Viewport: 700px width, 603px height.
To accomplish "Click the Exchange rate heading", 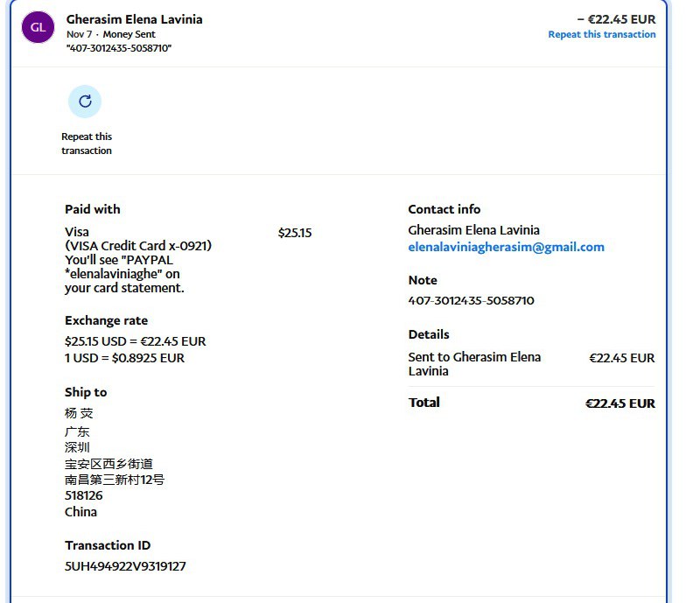I will (x=106, y=320).
